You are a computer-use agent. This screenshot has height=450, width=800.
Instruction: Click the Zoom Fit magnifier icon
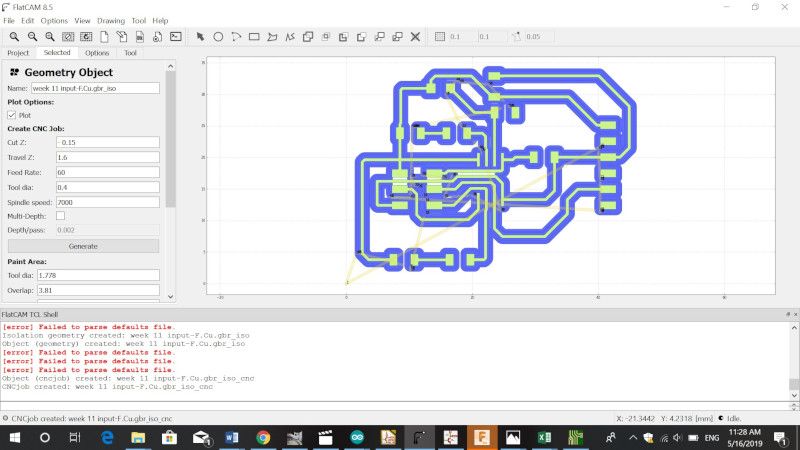pyautogui.click(x=14, y=37)
